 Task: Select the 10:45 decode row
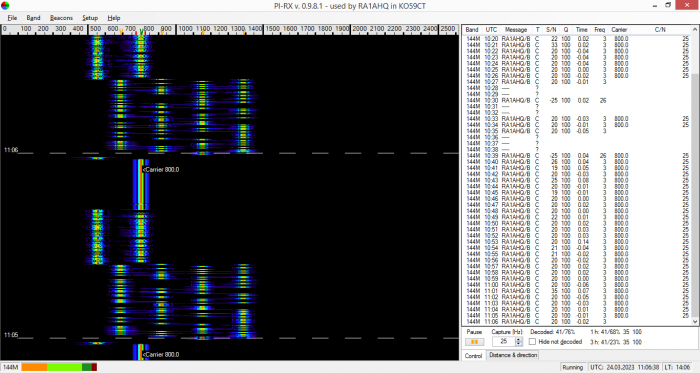tap(577, 192)
